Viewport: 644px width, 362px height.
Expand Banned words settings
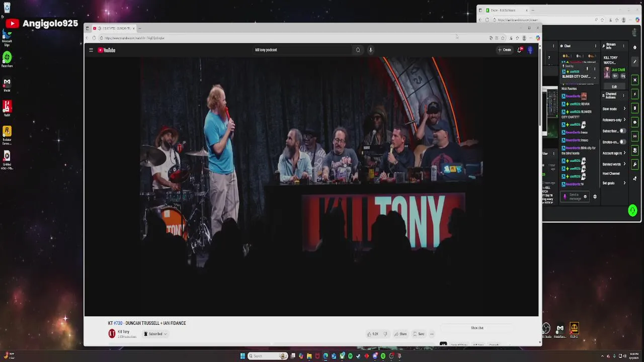[x=614, y=164]
